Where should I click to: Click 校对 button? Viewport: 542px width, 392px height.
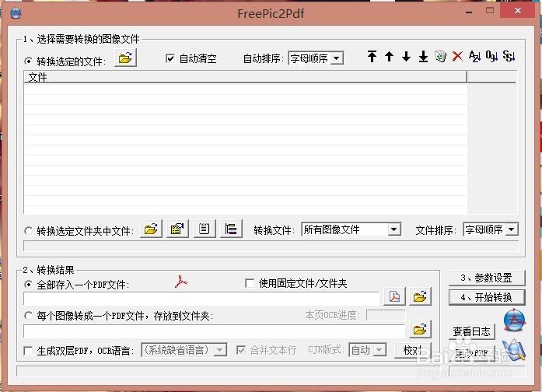pyautogui.click(x=413, y=350)
